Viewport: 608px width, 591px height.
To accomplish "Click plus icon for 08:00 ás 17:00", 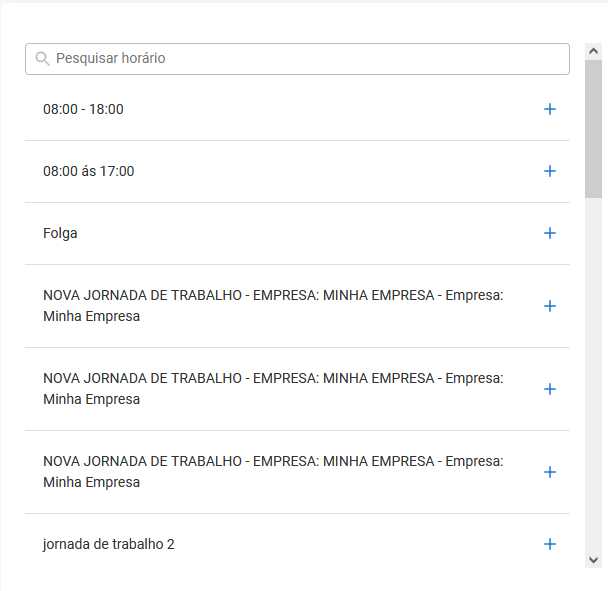I will pos(549,171).
